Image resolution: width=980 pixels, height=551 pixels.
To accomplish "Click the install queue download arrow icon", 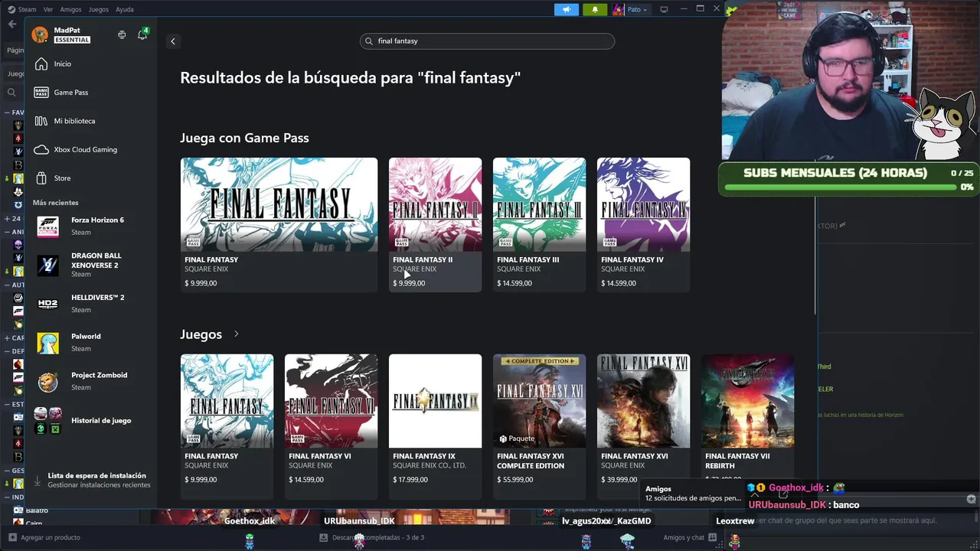I will coord(38,481).
